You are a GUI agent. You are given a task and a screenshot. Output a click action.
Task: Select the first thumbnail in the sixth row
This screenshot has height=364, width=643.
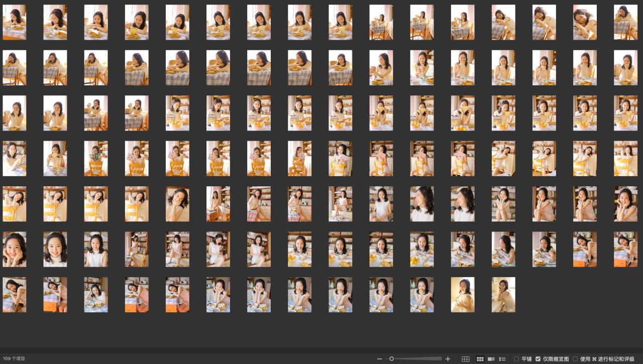coord(15,250)
